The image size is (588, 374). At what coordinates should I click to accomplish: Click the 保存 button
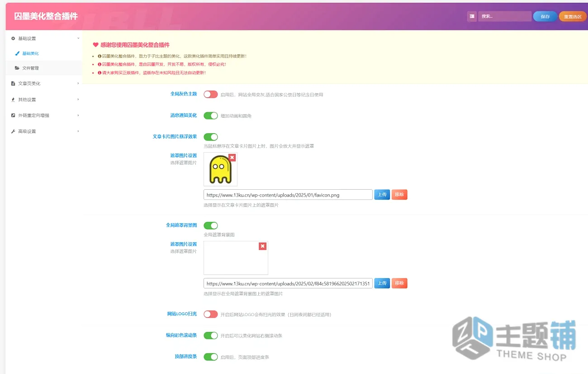[545, 16]
